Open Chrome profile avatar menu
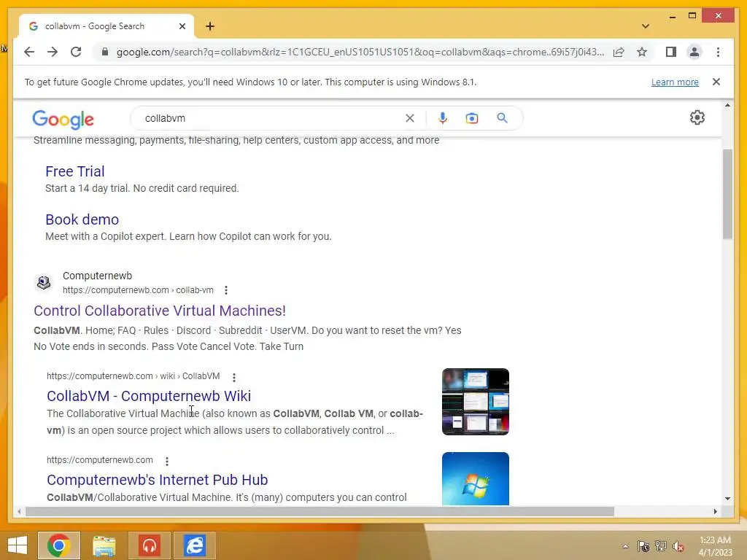 694,52
